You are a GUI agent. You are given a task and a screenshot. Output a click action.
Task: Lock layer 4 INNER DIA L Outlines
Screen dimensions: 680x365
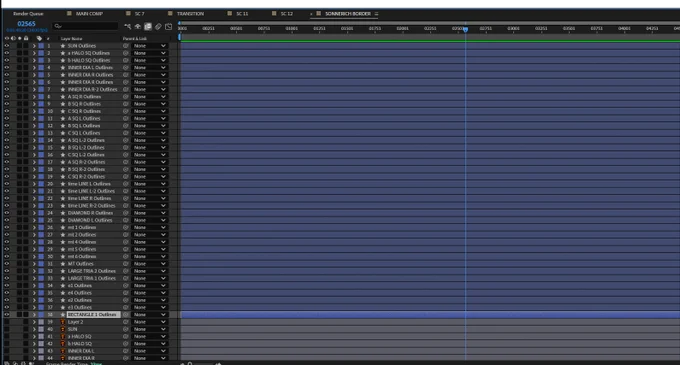pyautogui.click(x=26, y=67)
